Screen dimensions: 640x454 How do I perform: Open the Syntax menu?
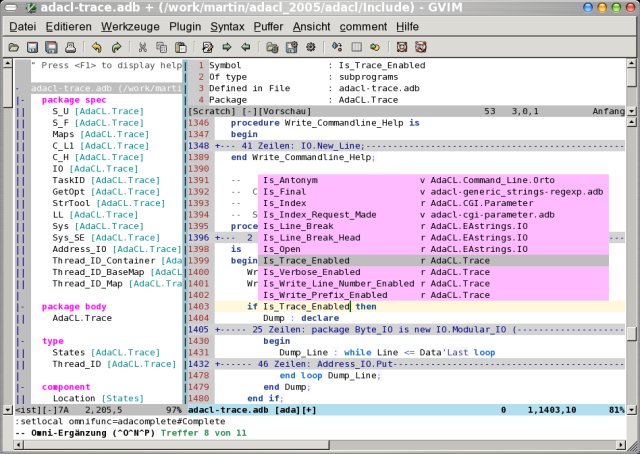click(x=226, y=25)
